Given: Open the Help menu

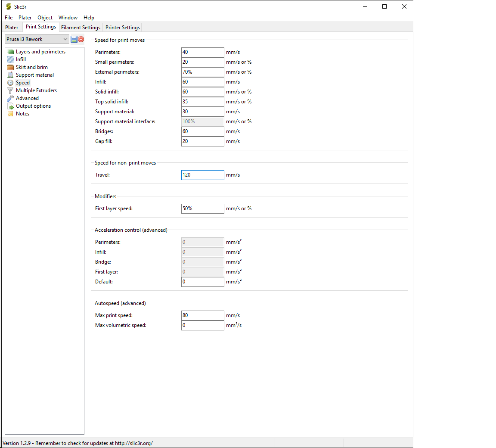Looking at the screenshot, I should tap(89, 18).
